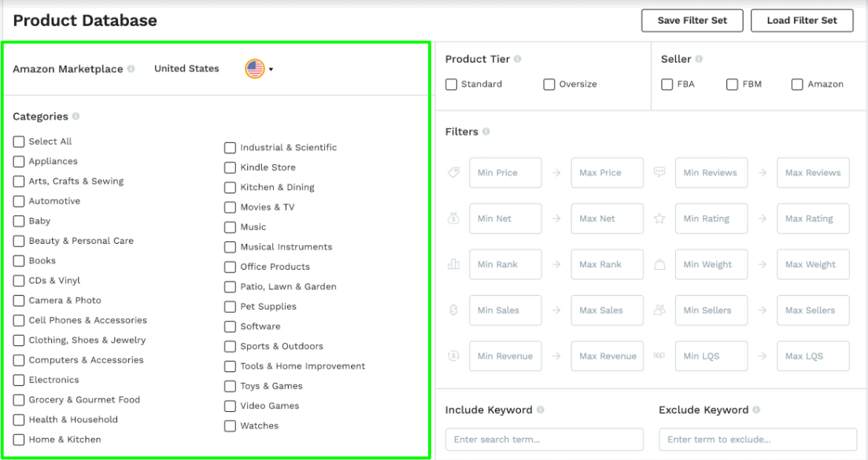Tick the FBA seller checkbox

coord(667,85)
